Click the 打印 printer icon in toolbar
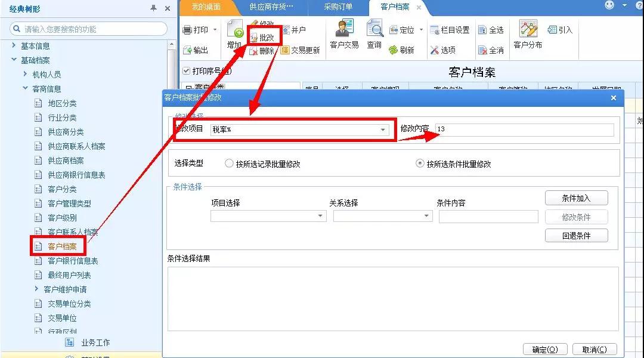The height and width of the screenshot is (358, 644). tap(187, 30)
